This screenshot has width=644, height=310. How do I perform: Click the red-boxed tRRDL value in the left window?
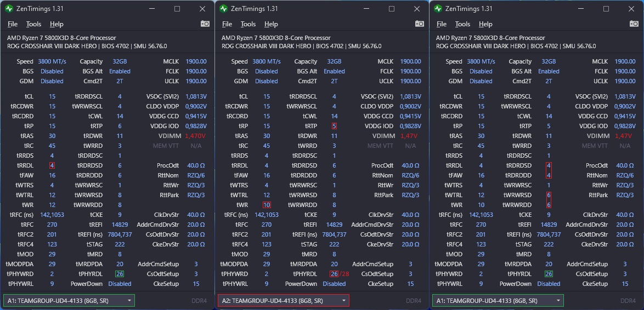[52, 165]
